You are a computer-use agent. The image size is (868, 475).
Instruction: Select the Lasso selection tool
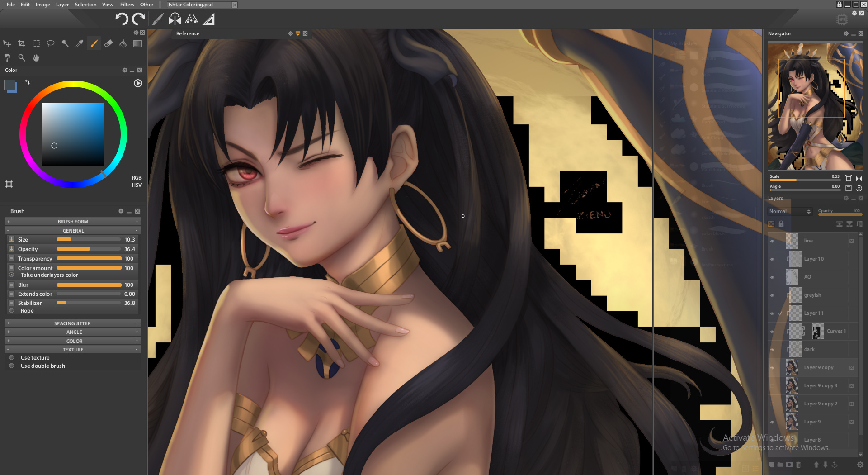point(51,43)
